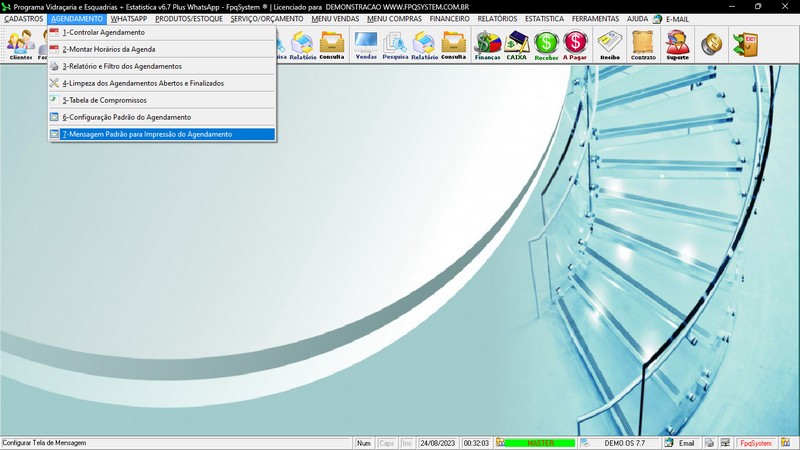Select the red A Pagar icon
800x450 pixels.
[x=576, y=45]
